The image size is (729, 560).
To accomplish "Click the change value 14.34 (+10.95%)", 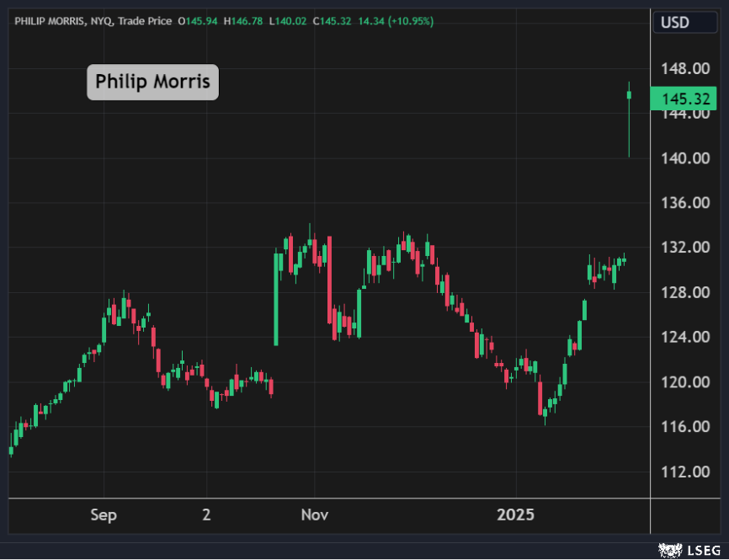I will [x=396, y=21].
